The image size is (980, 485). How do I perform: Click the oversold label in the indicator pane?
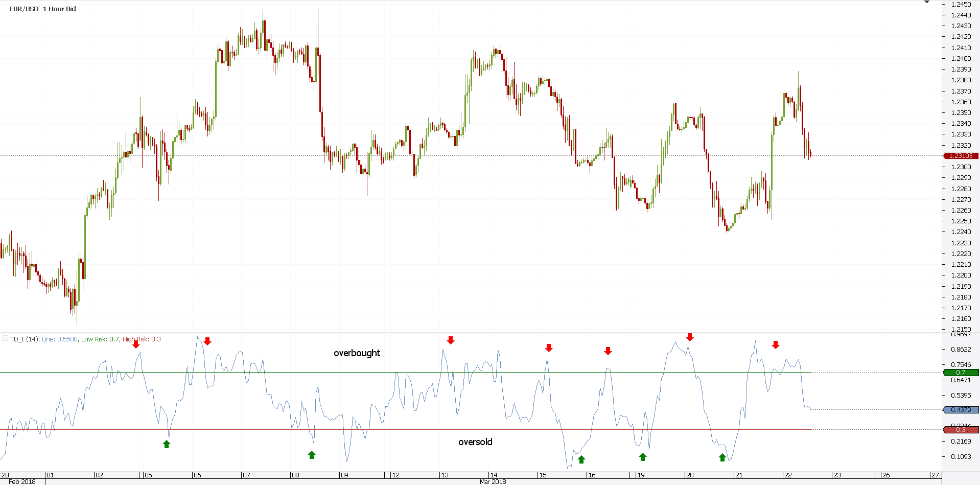pos(476,442)
